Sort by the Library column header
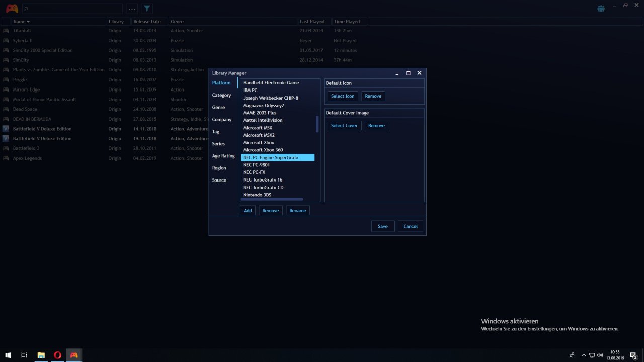The width and height of the screenshot is (644, 362). click(x=119, y=22)
